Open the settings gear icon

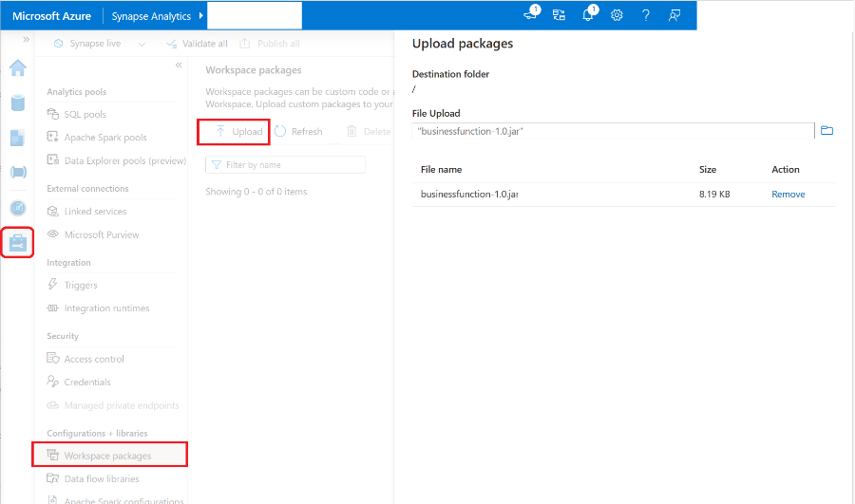[617, 15]
